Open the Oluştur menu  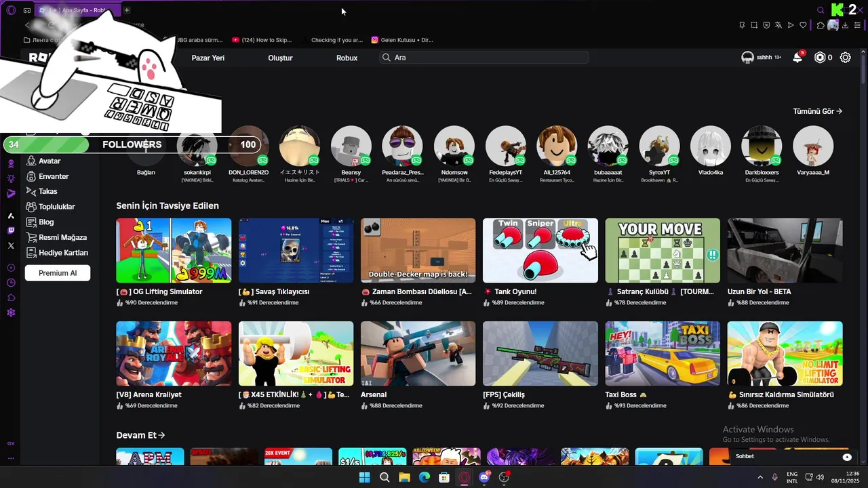(280, 58)
